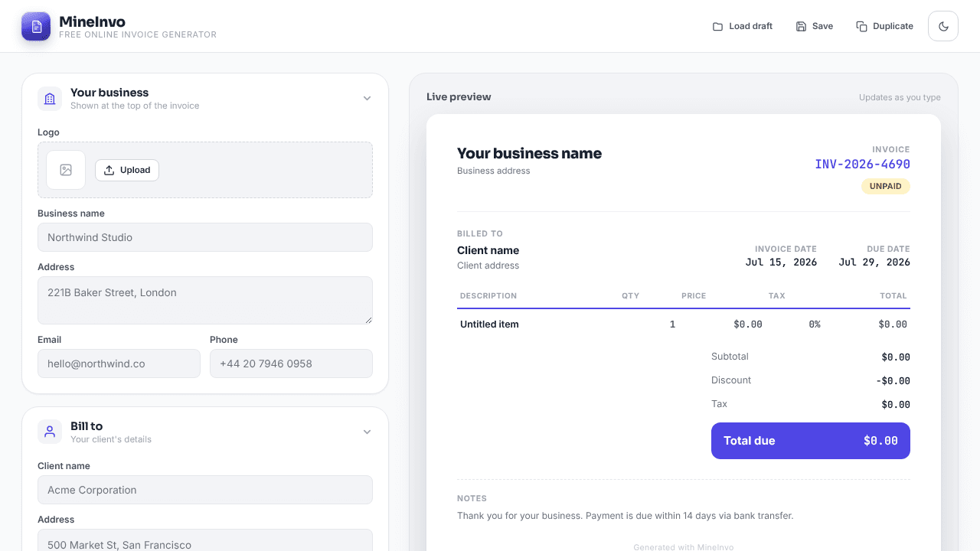Click the invoice number INV-2026-4690
Viewport: 980px width, 551px height.
pyautogui.click(x=862, y=164)
